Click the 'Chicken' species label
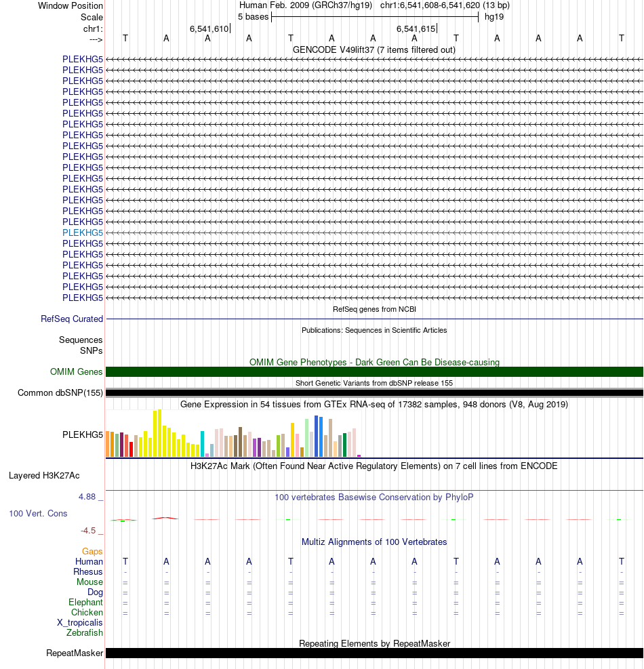Viewport: 644px width, 669px height. pyautogui.click(x=87, y=612)
